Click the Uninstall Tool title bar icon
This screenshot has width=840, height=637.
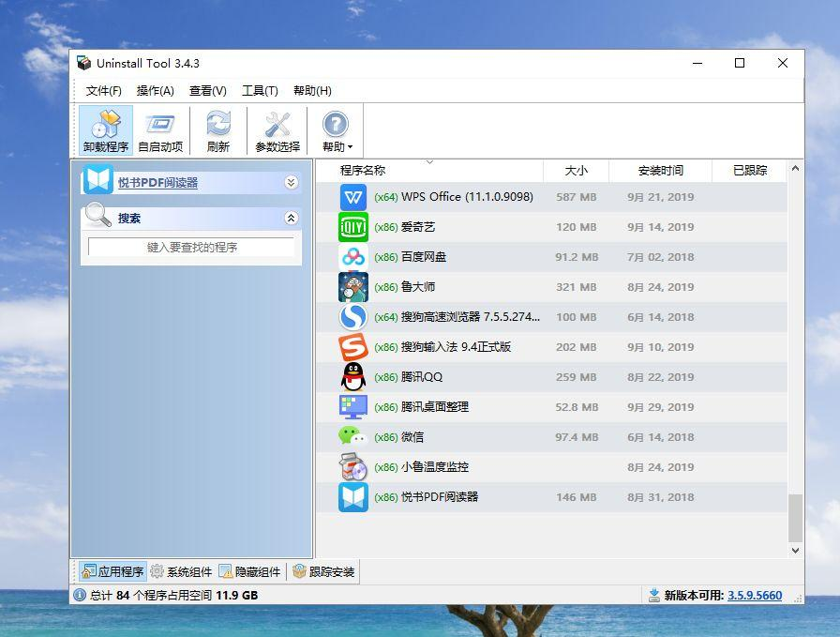coord(83,63)
